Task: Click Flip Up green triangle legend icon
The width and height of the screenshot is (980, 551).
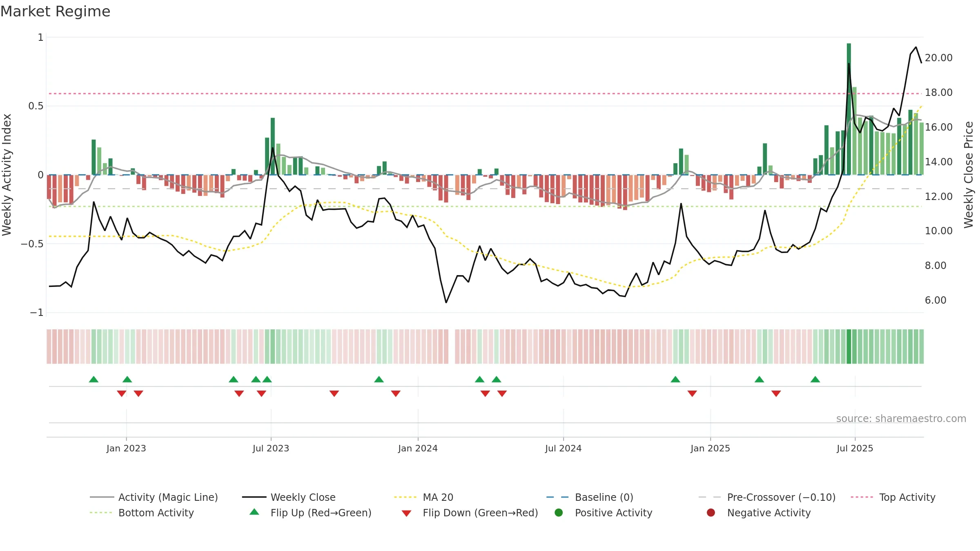Action: (x=254, y=512)
